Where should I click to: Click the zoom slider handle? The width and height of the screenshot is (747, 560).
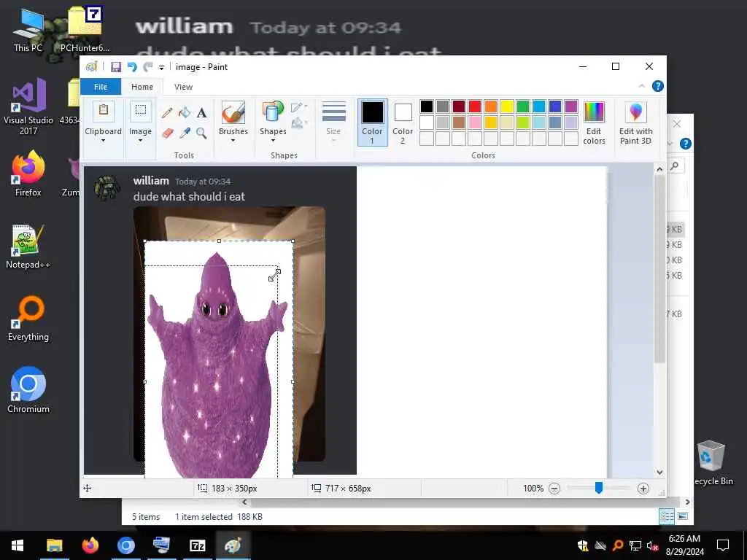click(599, 488)
